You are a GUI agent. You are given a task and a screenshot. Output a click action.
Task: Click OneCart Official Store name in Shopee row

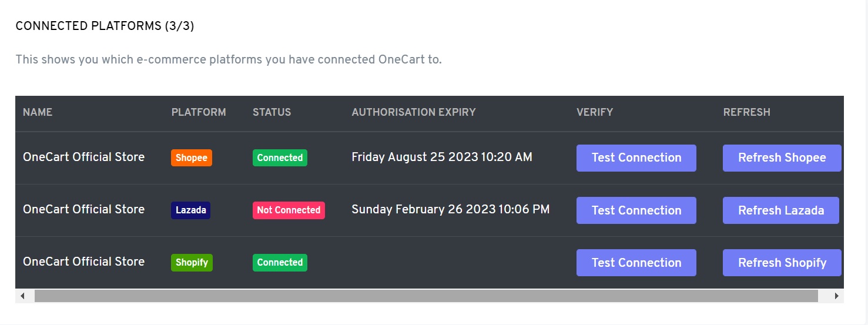[x=83, y=157]
